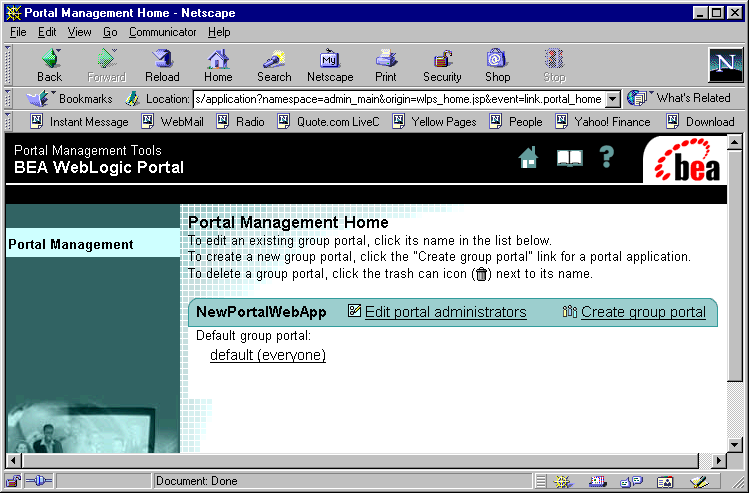Click the Create group portal link
Viewport: 749px width, 493px height.
tap(643, 312)
